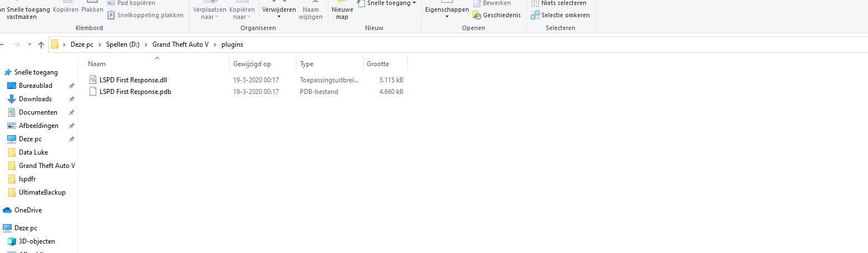Open the Snelle toegang dropdown in Nieuw group
This screenshot has height=253, width=868.
point(387,3)
